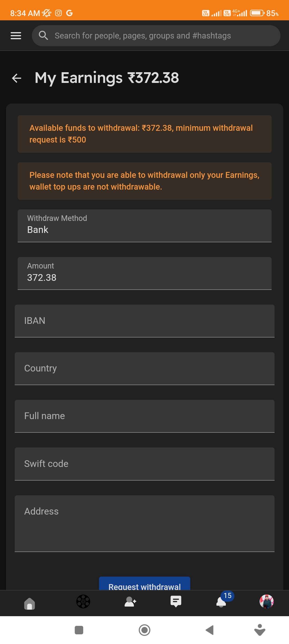Screen dimensions: 289x644
Task: Focus the Swift code field
Action: (144, 464)
